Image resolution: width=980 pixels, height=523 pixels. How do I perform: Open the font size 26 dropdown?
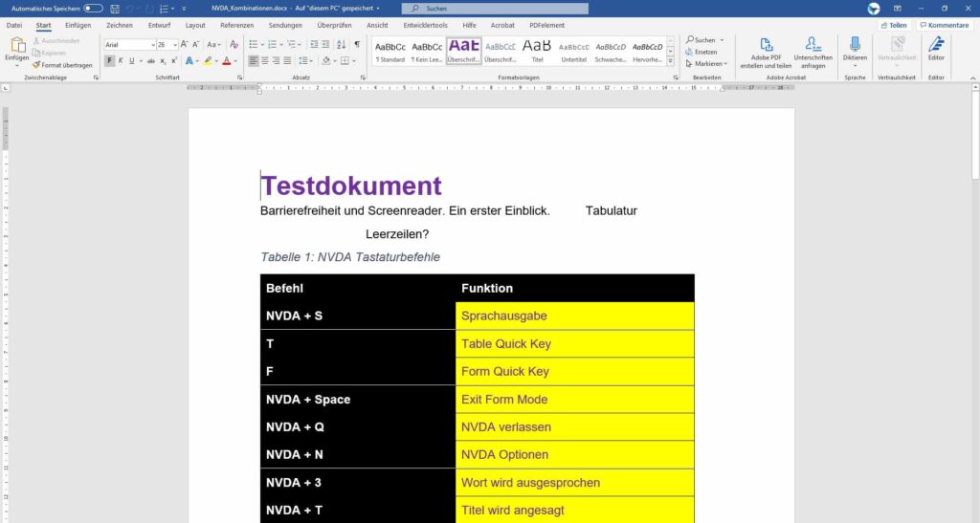click(176, 45)
